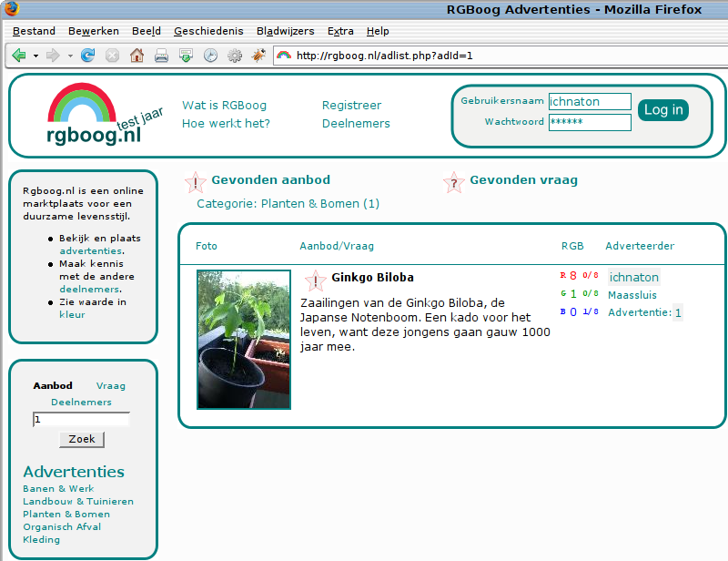Image resolution: width=728 pixels, height=561 pixels.
Task: Click the rainbow favicon in address bar
Action: tap(284, 56)
